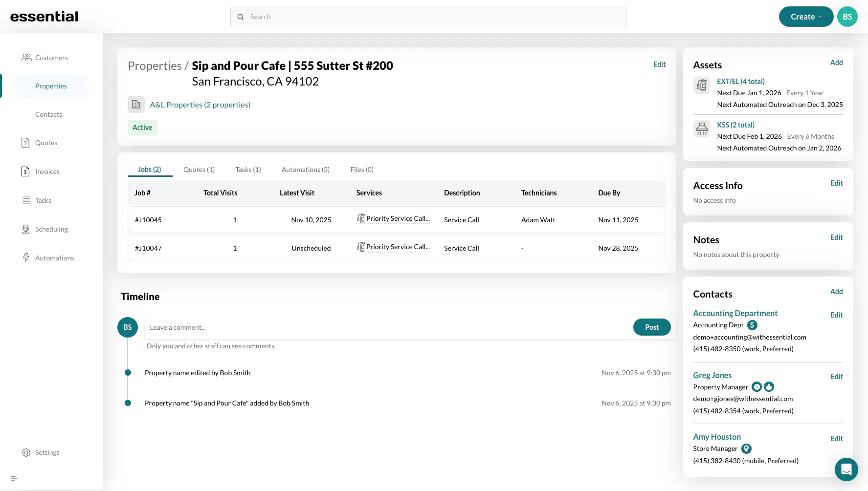Viewport: 868px width, 491px height.
Task: Open Scheduling from the sidebar icon
Action: 26,229
